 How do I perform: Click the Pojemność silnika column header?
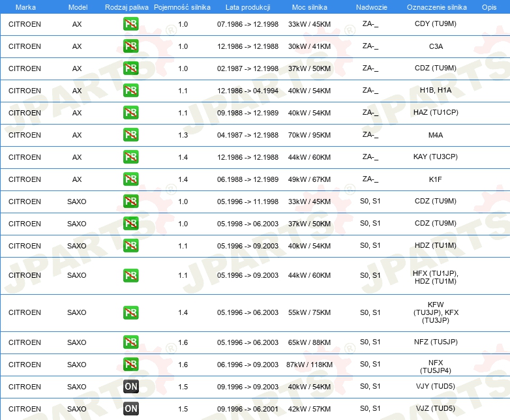182,7
